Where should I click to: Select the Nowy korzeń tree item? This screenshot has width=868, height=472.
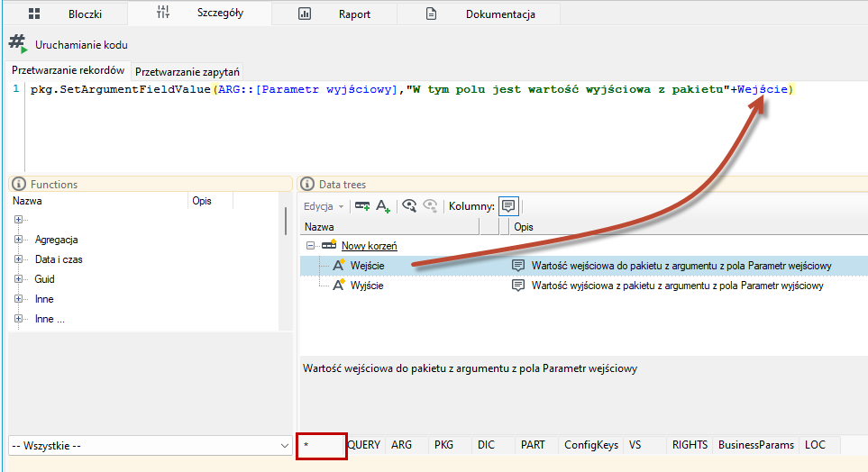369,246
